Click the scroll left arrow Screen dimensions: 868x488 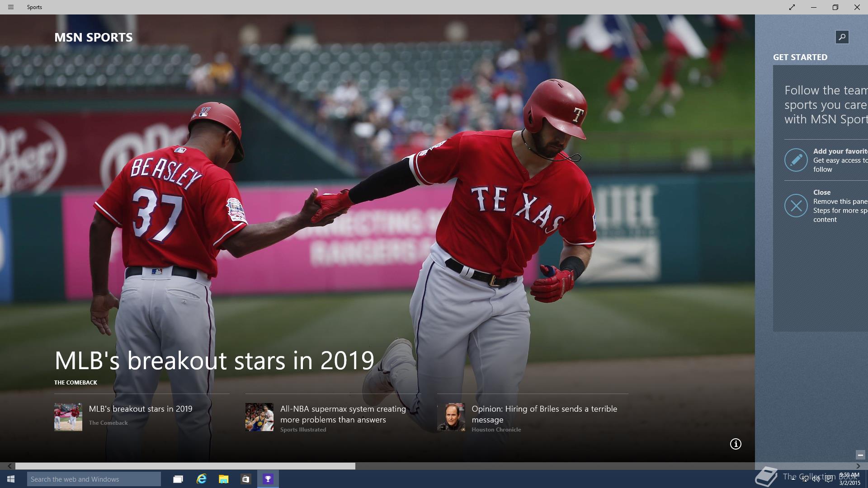click(x=9, y=466)
